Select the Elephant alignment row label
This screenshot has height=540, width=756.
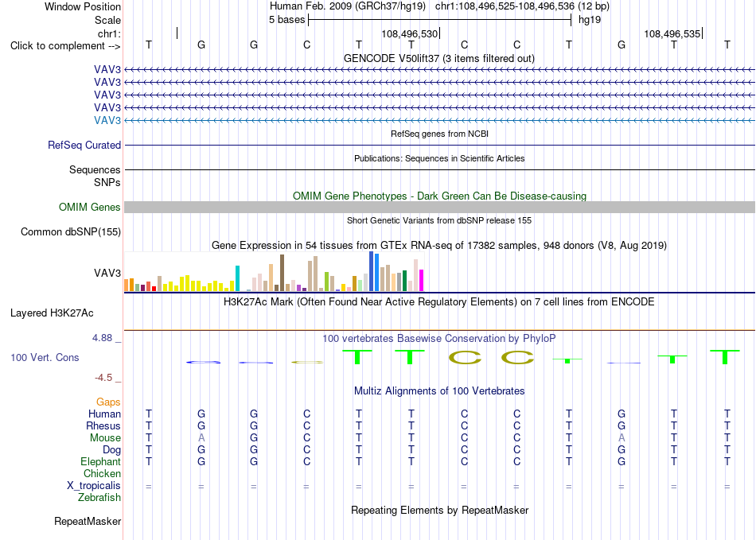[x=101, y=461]
